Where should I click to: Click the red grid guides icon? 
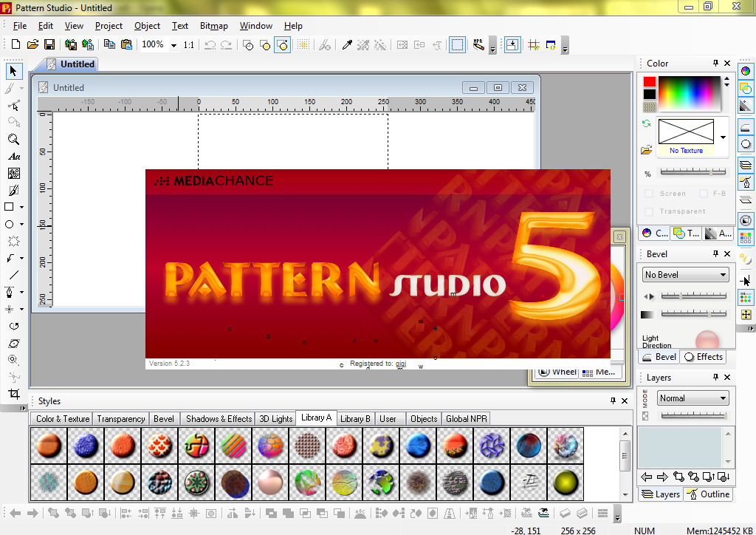click(534, 45)
